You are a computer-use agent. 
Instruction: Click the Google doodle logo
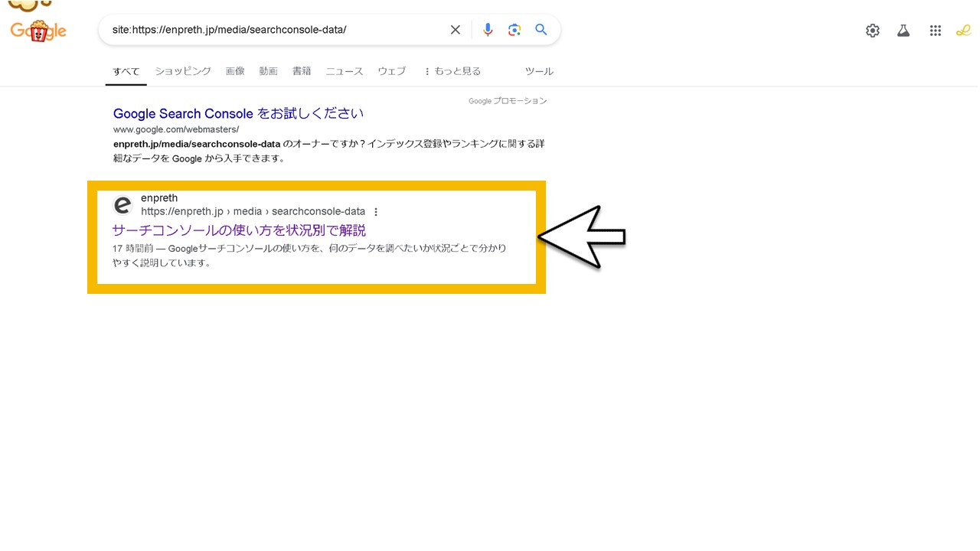38,31
